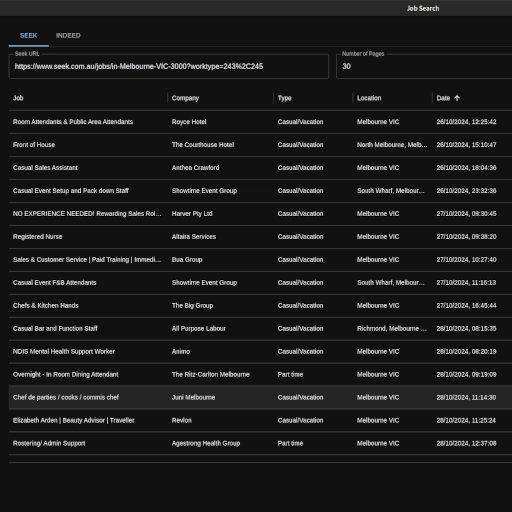This screenshot has width=512, height=512.
Task: Select Casual Event Setup and Pack down Staff
Action: coord(71,191)
